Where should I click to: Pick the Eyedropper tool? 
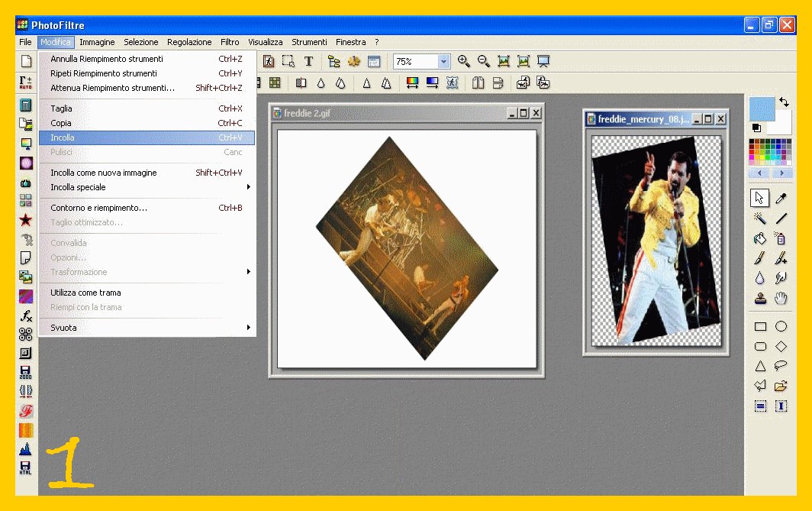[781, 199]
